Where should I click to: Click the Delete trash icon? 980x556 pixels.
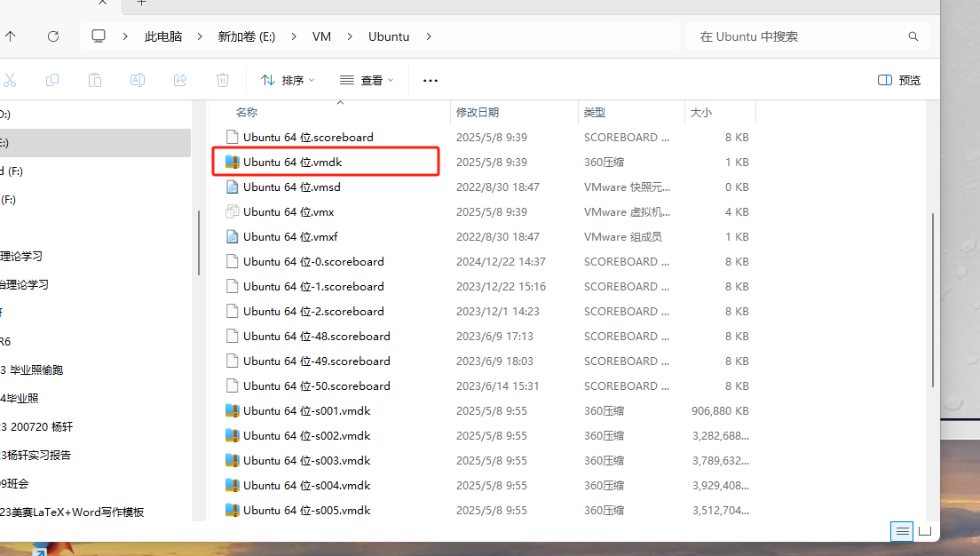click(x=223, y=80)
